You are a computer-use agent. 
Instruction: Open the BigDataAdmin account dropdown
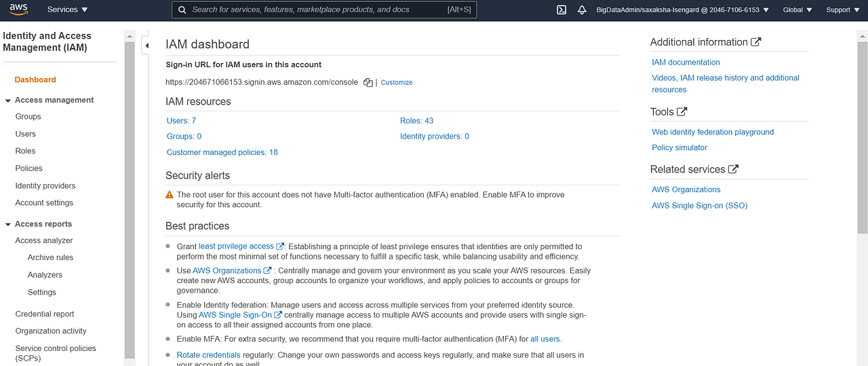point(682,10)
